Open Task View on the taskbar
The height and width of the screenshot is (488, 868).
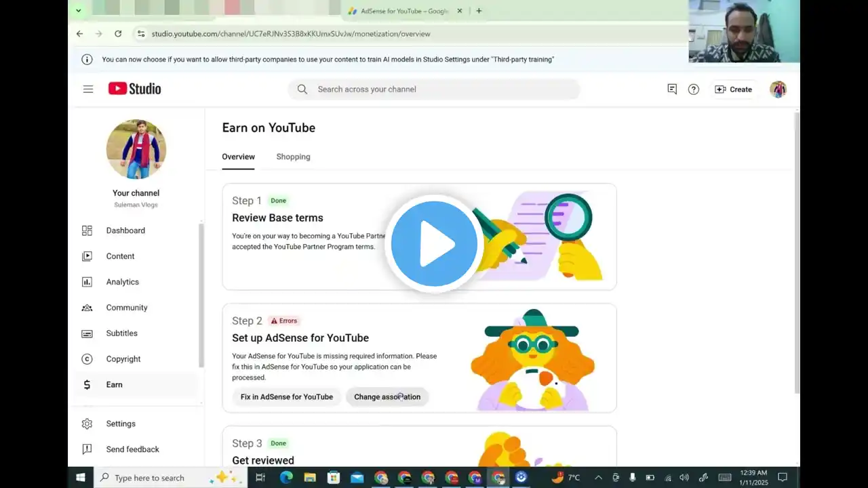pos(260,477)
